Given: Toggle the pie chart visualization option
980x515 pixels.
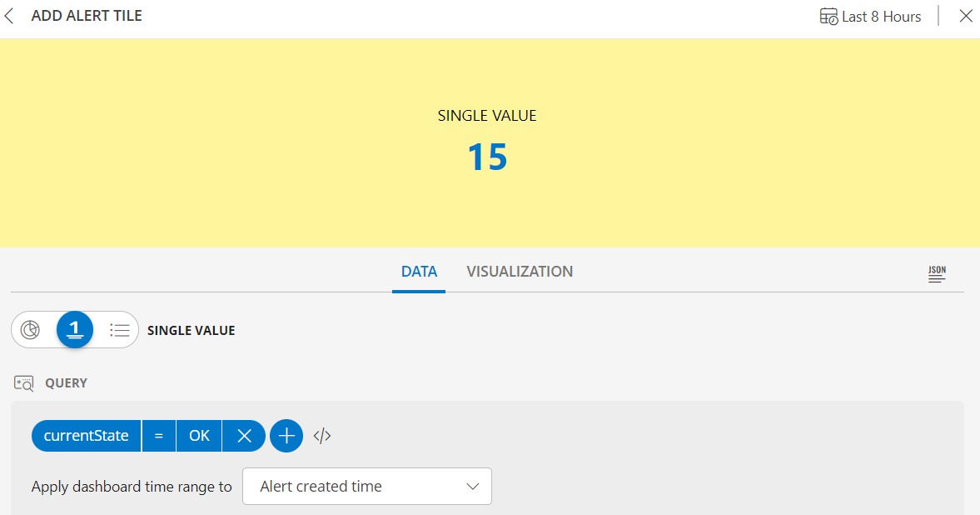Looking at the screenshot, I should click(x=31, y=329).
